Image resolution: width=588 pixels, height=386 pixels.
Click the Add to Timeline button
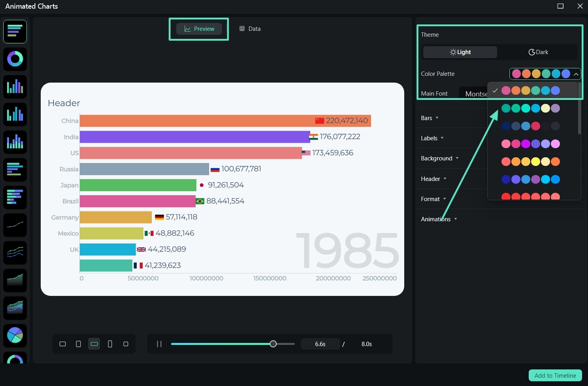point(555,375)
